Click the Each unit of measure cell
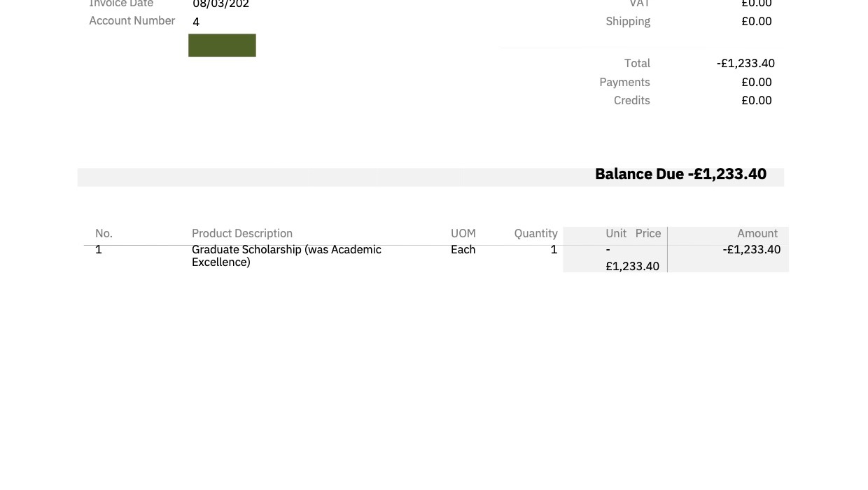Viewport: 868px width, 490px height. [x=463, y=249]
